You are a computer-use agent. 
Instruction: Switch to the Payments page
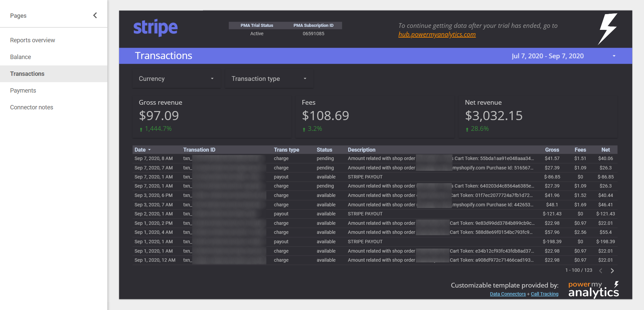23,91
